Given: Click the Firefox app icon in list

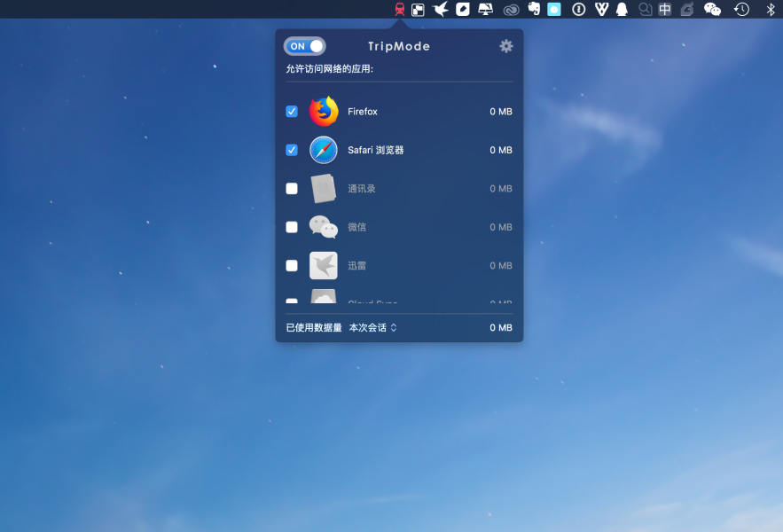Looking at the screenshot, I should tap(324, 112).
